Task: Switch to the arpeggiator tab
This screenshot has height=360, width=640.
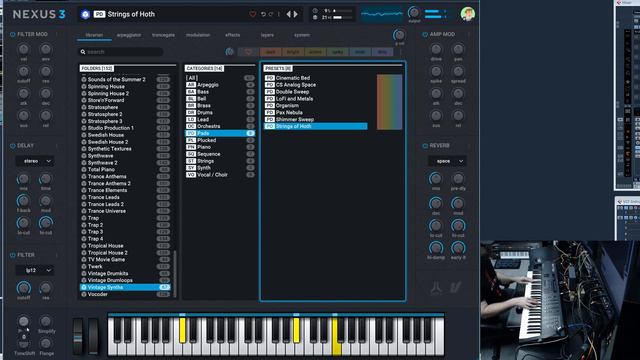Action: click(x=129, y=35)
